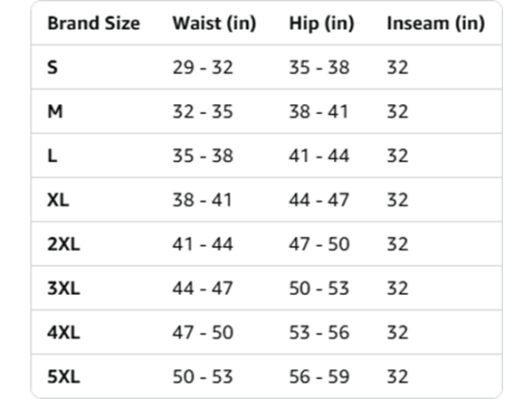The image size is (532, 399).
Task: Select the L size row label
Action: click(52, 156)
